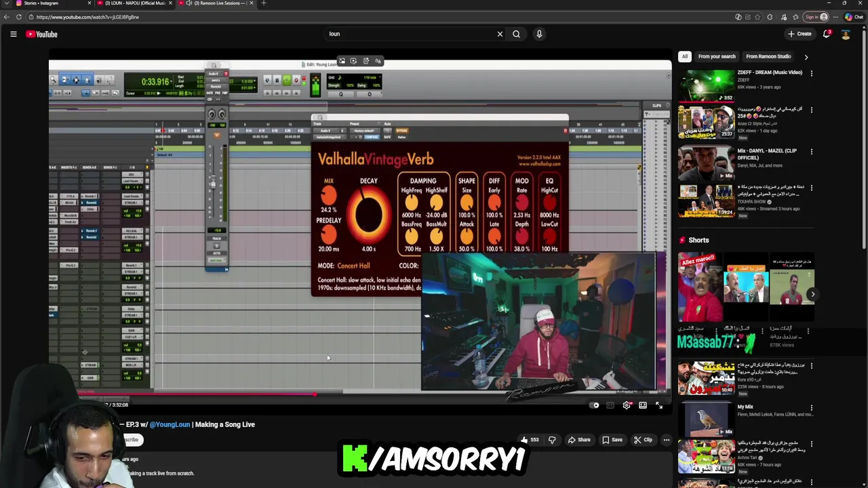Click the DECAY knob in ValhallaVintageVerb
Viewport: 868px width, 488px height.
pos(369,214)
